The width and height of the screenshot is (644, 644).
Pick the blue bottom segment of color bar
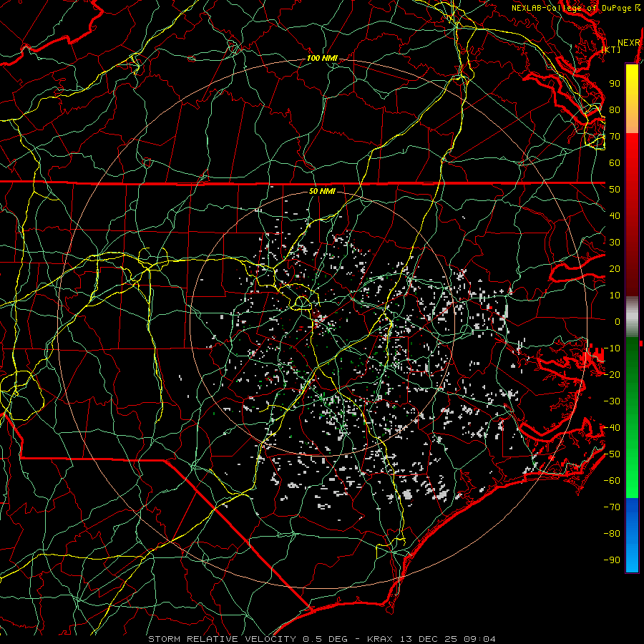[632, 535]
